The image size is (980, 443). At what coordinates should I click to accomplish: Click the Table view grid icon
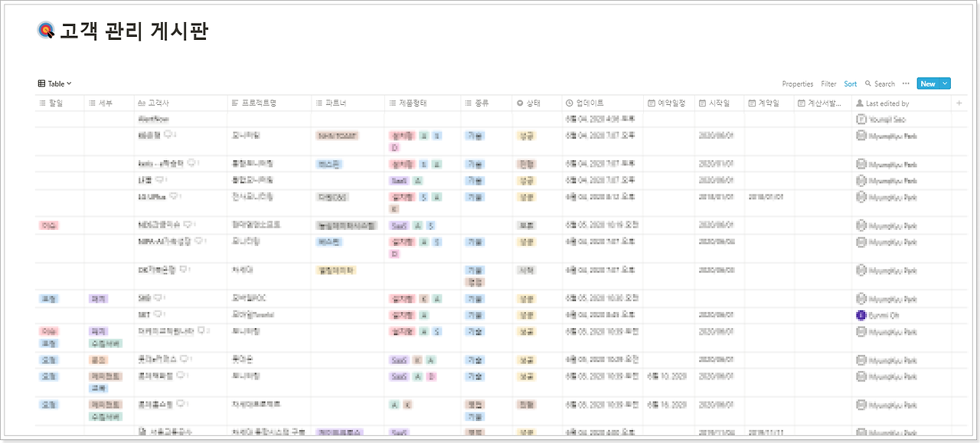coord(40,83)
